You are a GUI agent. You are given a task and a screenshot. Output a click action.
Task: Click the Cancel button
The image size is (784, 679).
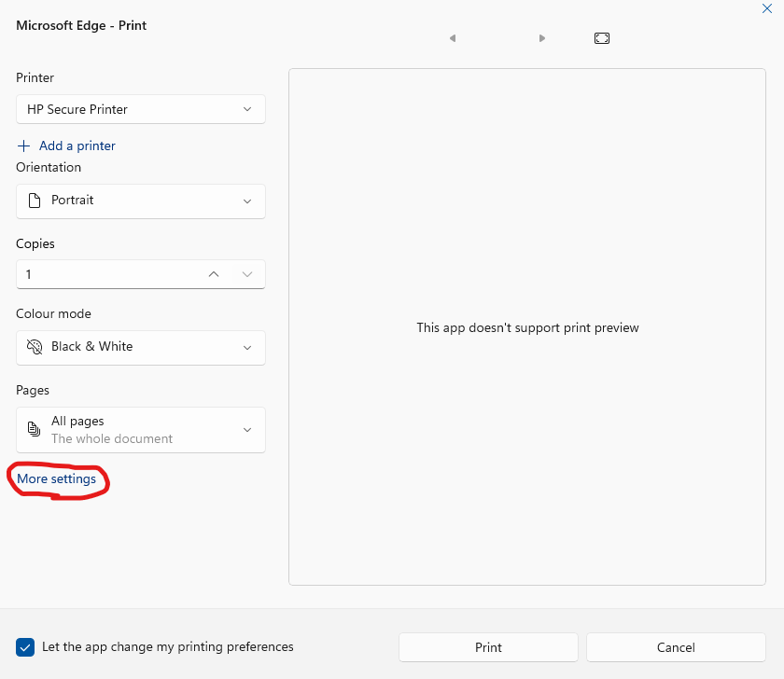(676, 647)
